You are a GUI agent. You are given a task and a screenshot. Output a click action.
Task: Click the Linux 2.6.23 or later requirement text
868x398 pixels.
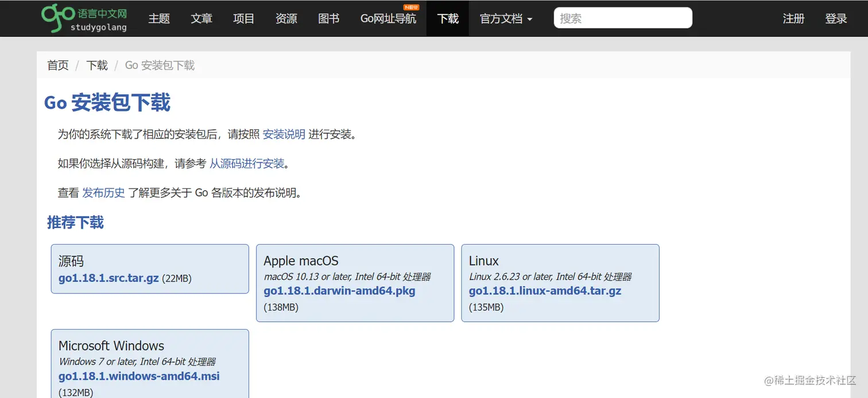550,277
